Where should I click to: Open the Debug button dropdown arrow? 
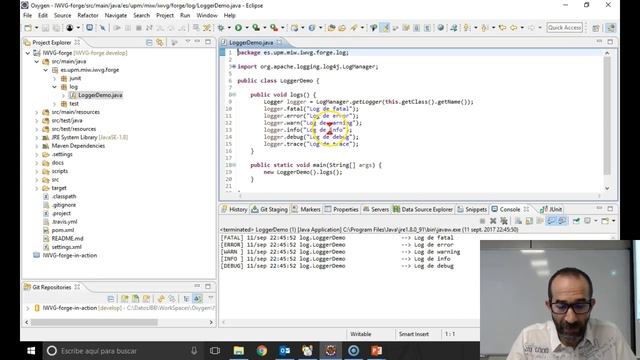pos(229,28)
